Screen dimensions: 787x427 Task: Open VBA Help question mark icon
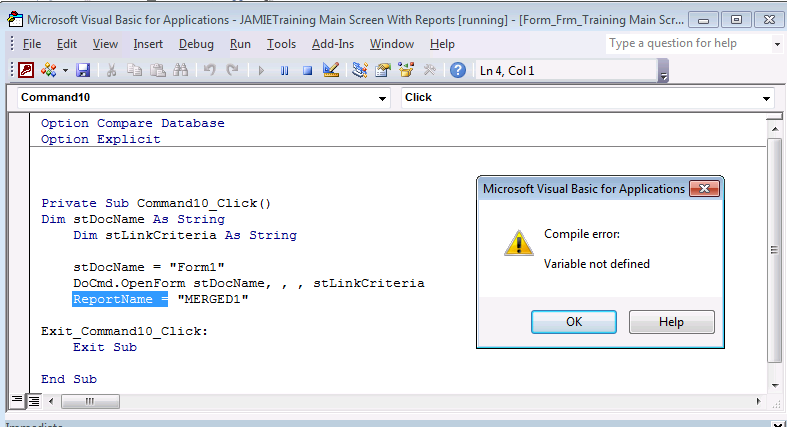click(x=458, y=70)
